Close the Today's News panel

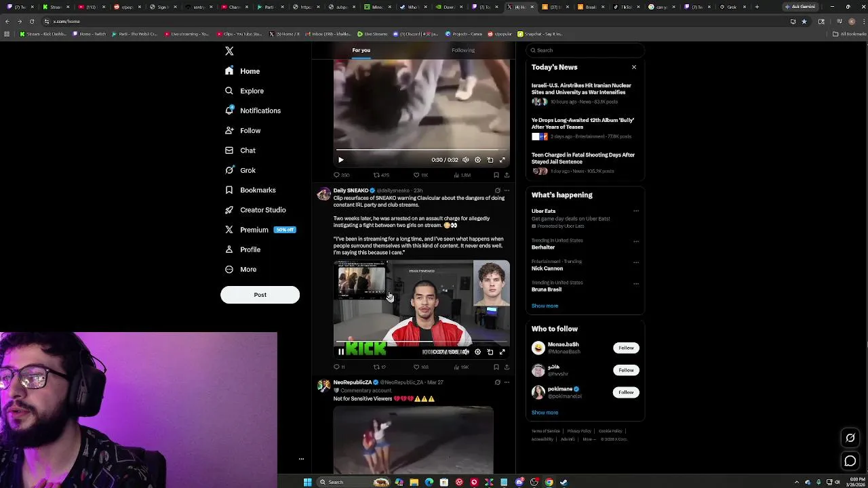(634, 67)
